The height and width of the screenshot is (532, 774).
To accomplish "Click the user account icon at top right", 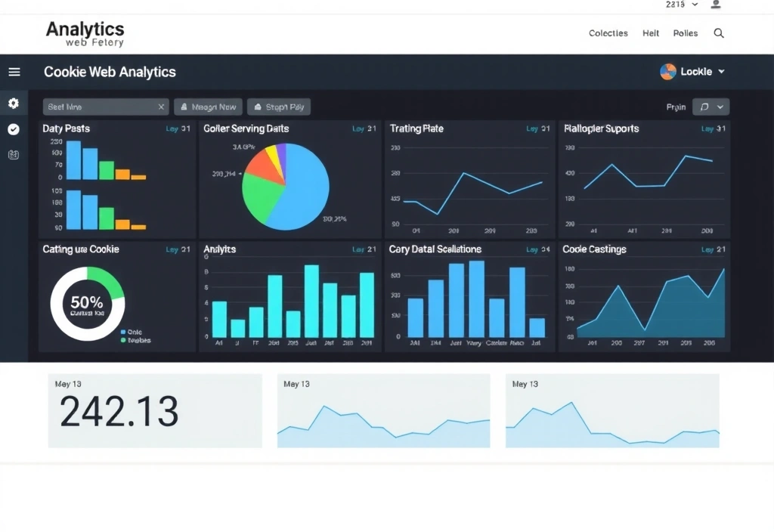I will [717, 5].
